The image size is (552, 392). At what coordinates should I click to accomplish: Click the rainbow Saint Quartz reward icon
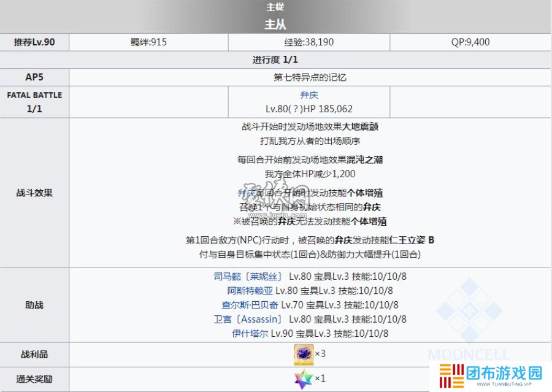pyautogui.click(x=304, y=379)
